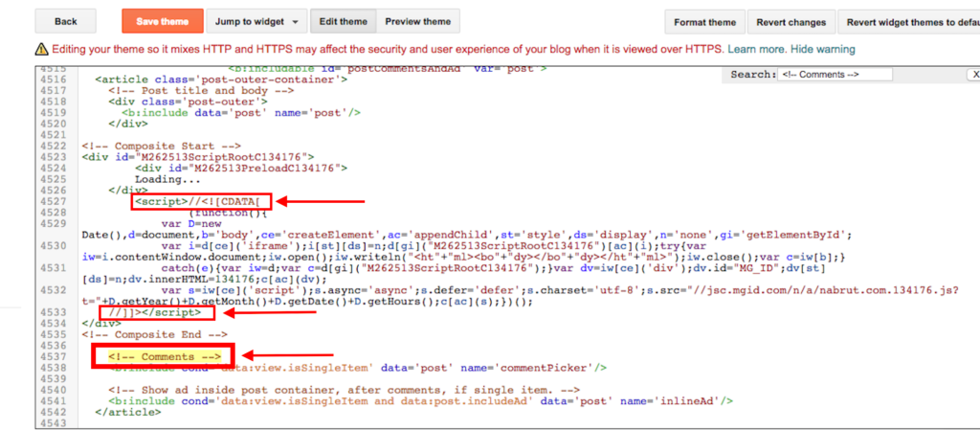Switch to Preview theme tab
Viewport: 980px width, 430px height.
[x=418, y=21]
